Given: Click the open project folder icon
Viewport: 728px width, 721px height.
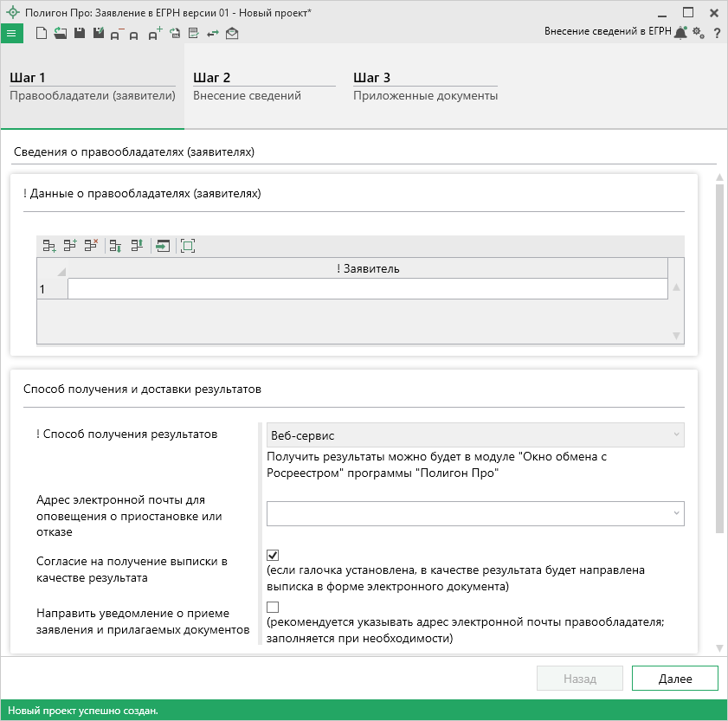Looking at the screenshot, I should click(60, 34).
